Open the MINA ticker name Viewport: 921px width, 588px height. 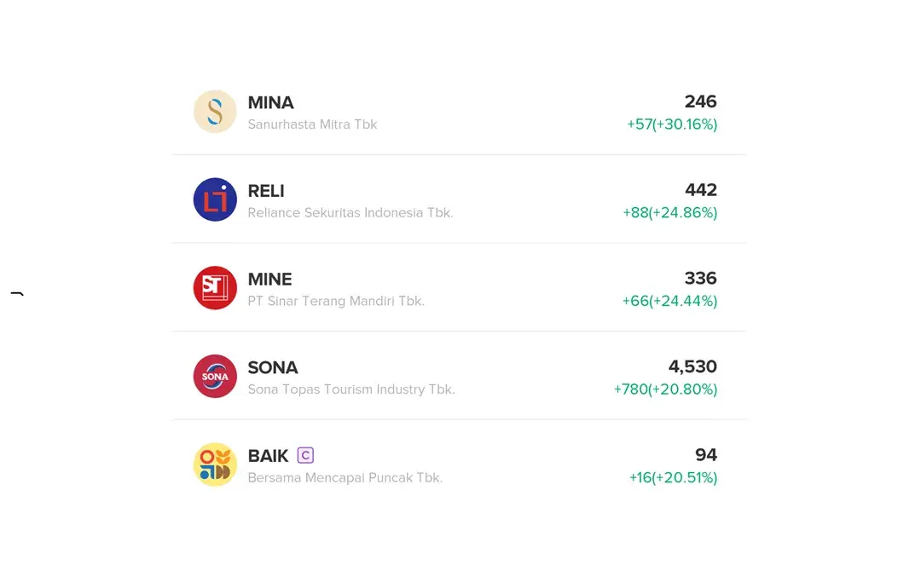(x=271, y=103)
